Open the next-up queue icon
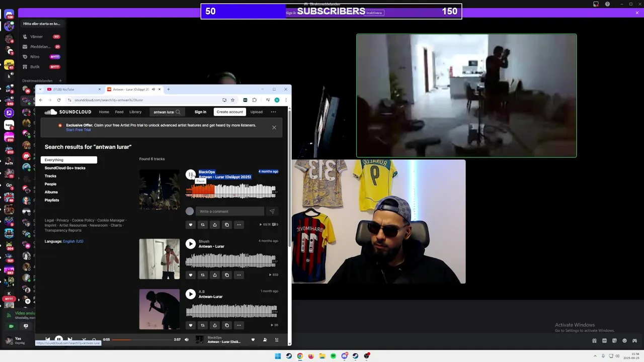This screenshot has height=362, width=644. click(277, 340)
